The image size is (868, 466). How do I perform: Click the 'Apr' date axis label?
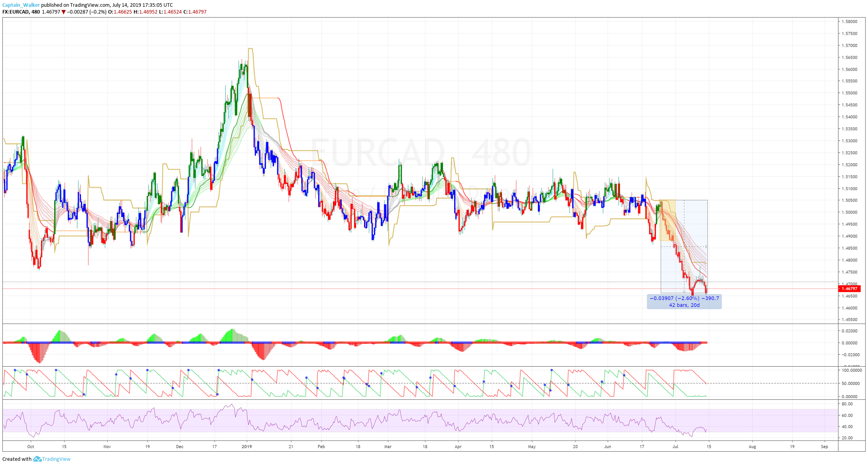[x=458, y=447]
